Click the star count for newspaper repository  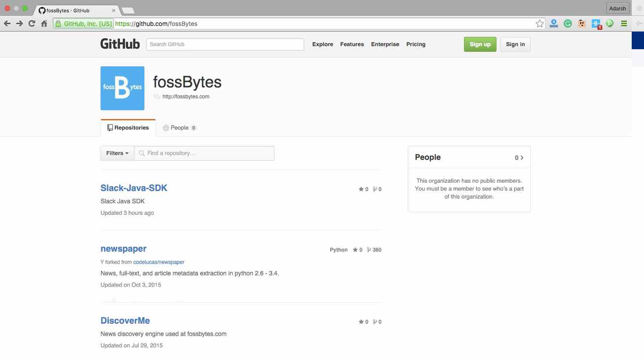357,250
